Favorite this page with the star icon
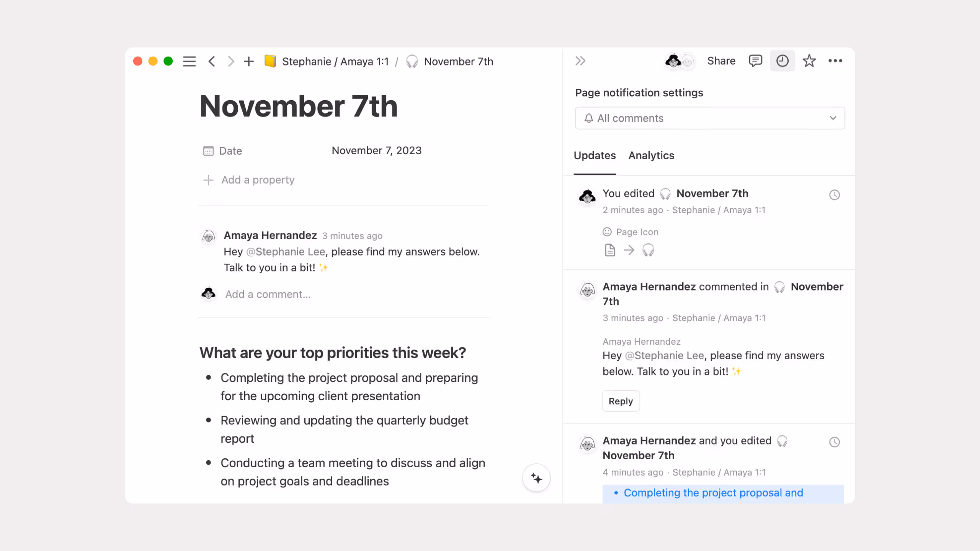This screenshot has height=551, width=980. [809, 60]
